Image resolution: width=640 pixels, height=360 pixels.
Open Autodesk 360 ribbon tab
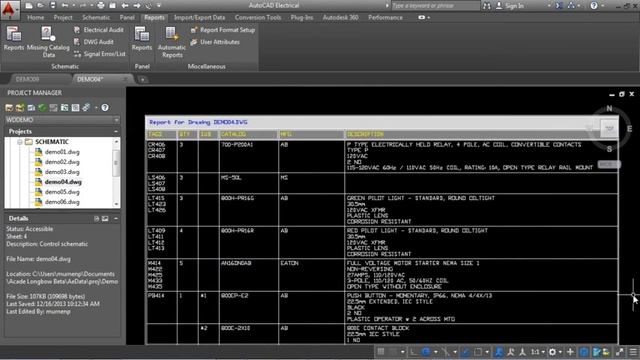pyautogui.click(x=340, y=18)
